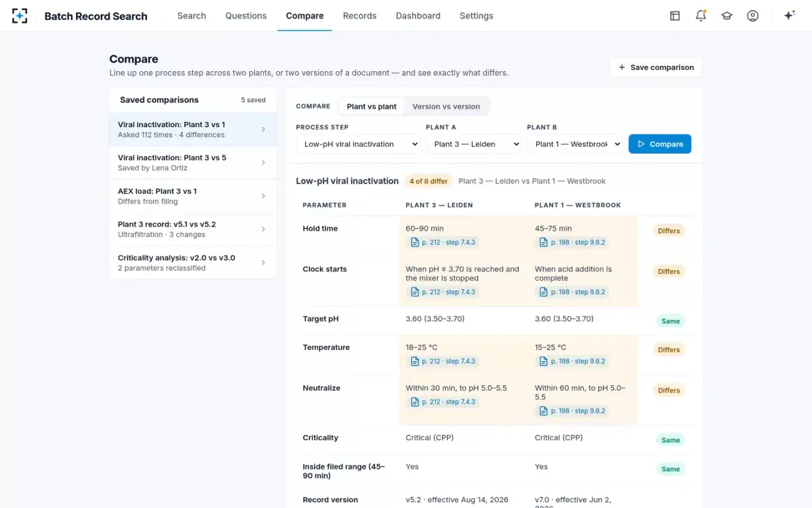Viewport: 812px width, 508px height.
Task: Open the Settings tab
Action: (476, 16)
